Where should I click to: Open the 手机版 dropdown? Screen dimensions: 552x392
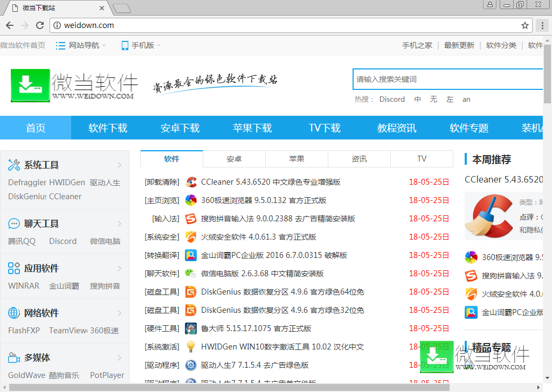[x=141, y=45]
